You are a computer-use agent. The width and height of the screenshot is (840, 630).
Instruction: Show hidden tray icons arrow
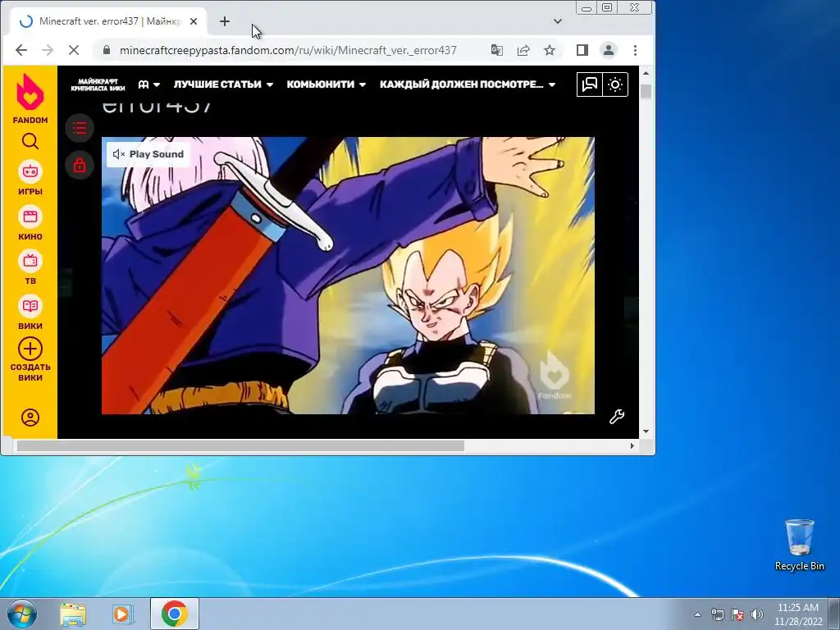coord(697,614)
